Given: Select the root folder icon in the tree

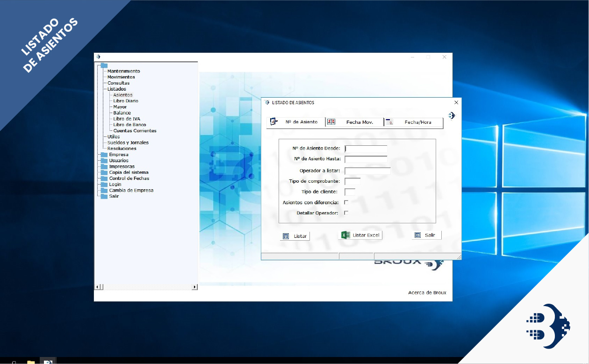Looking at the screenshot, I should tap(104, 65).
